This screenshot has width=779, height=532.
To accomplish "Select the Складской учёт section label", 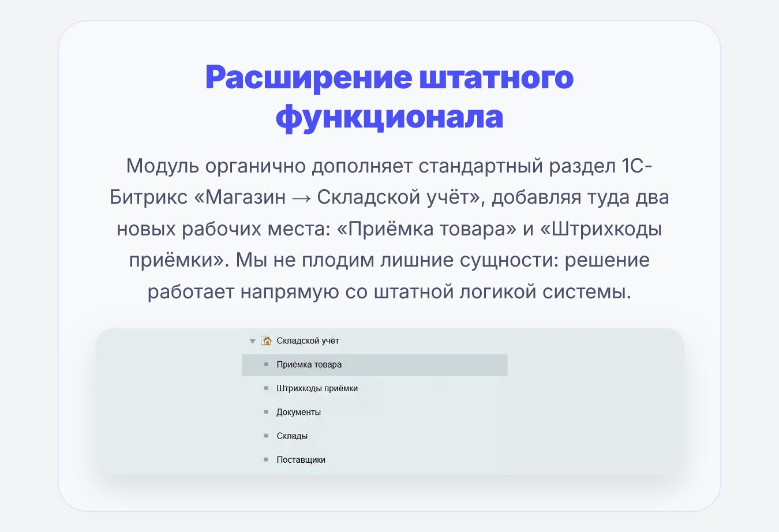I will pyautogui.click(x=308, y=340).
